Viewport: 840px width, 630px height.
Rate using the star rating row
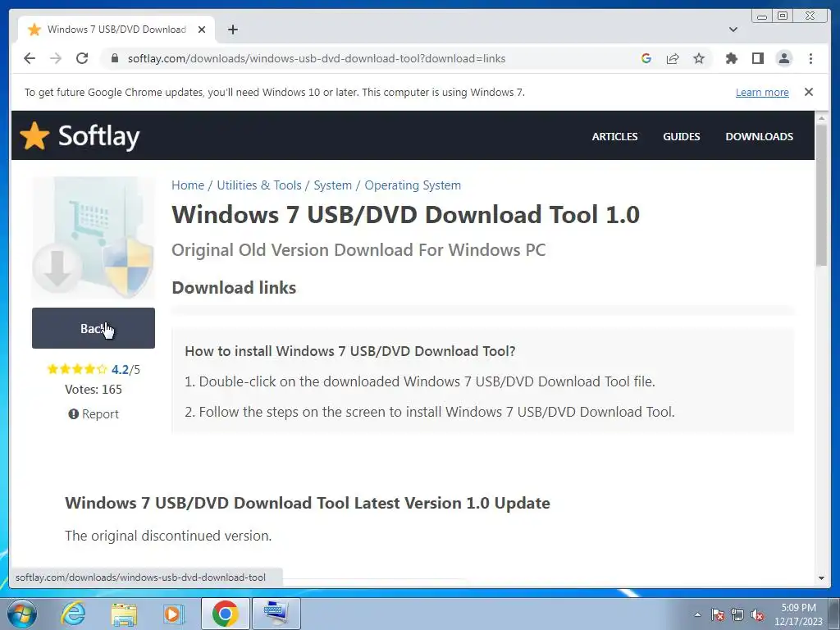77,369
